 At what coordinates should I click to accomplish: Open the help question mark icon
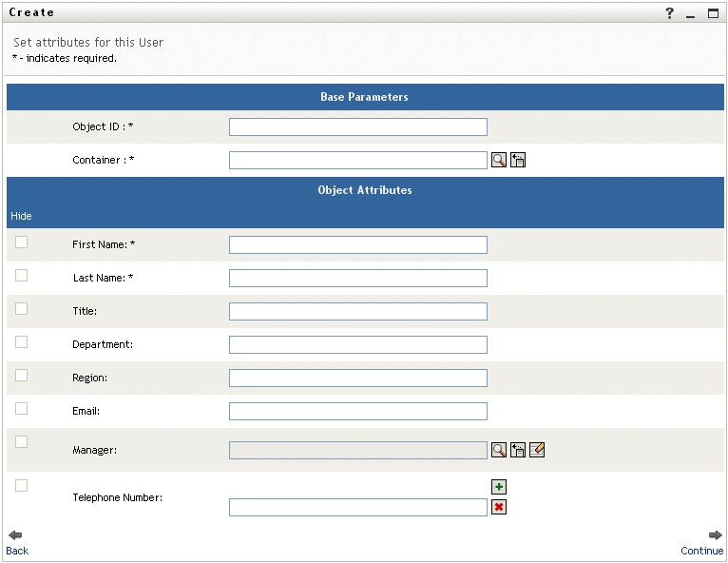coord(669,13)
